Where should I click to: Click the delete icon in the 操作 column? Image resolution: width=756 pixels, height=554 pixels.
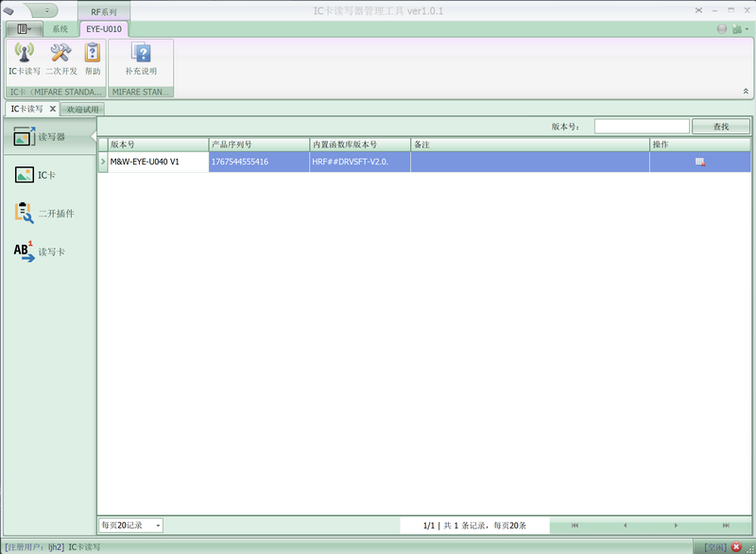tap(700, 162)
